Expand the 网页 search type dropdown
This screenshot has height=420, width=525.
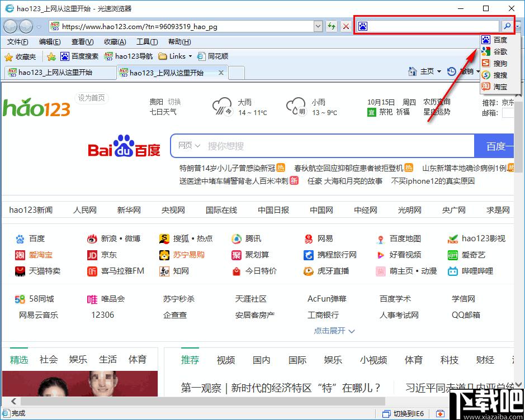coord(189,146)
